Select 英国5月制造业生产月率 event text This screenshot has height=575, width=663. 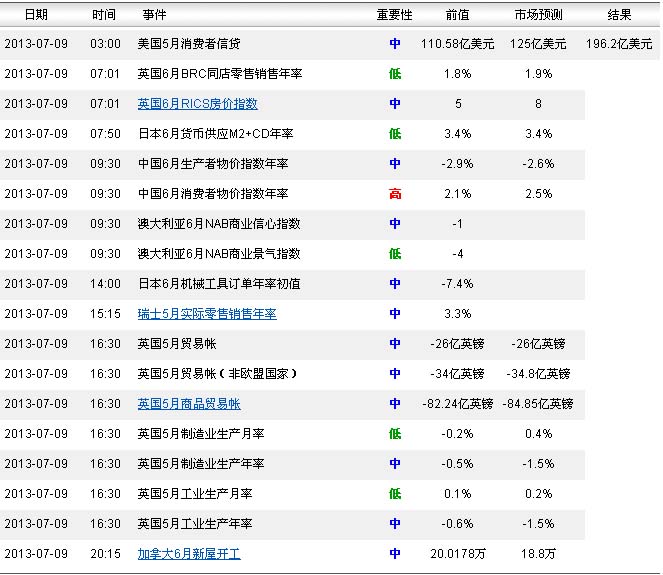(x=201, y=434)
